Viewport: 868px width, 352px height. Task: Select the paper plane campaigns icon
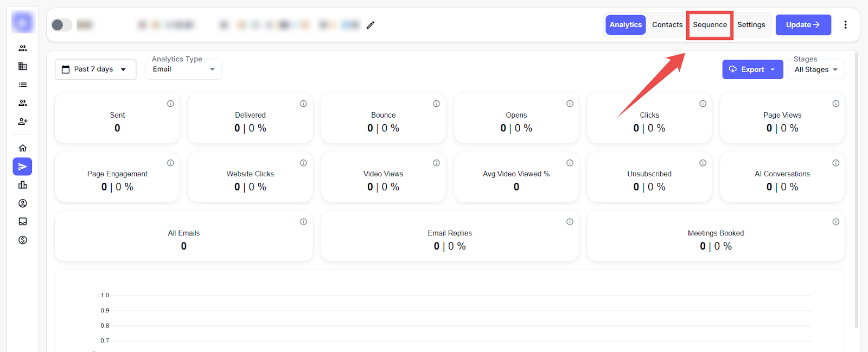coord(23,167)
